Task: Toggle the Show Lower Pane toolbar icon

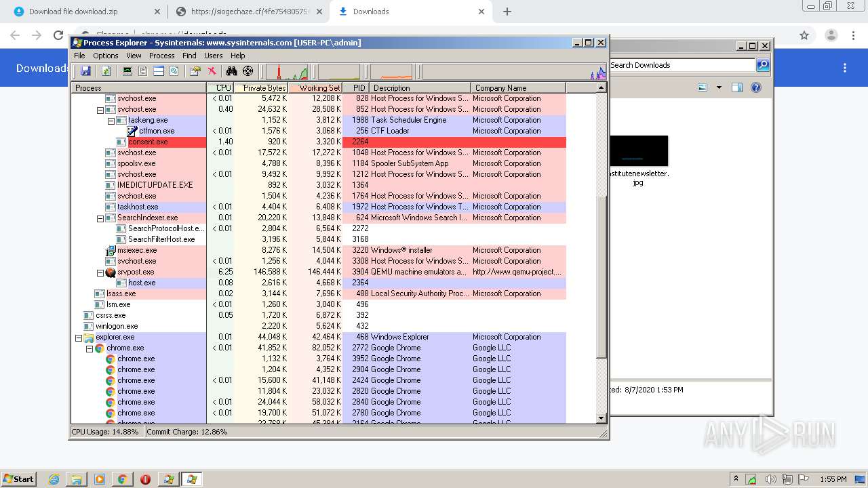Action: (159, 70)
